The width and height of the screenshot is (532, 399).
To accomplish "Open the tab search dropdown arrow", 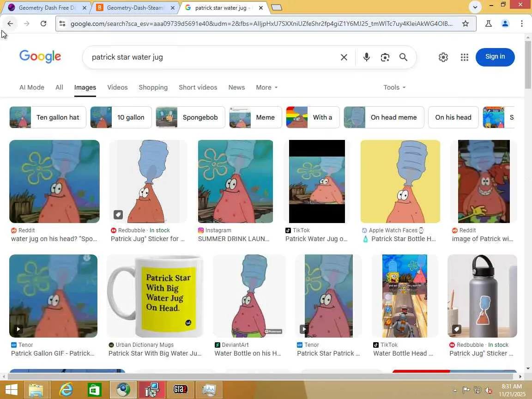I will pyautogui.click(x=475, y=7).
